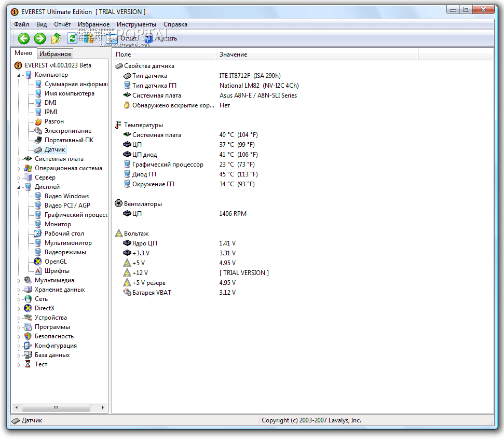Expand the Сеть tree node
The image size is (504, 439).
coord(19,299)
